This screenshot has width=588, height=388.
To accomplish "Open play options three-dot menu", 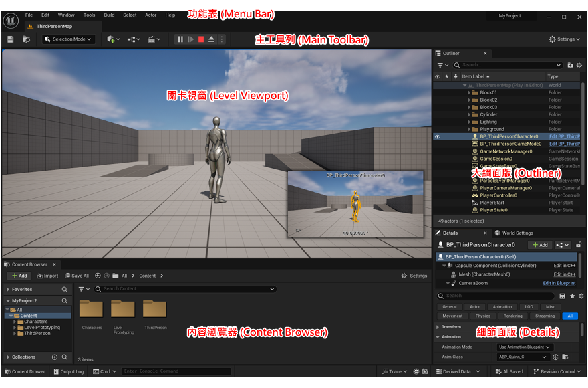I will click(x=222, y=39).
